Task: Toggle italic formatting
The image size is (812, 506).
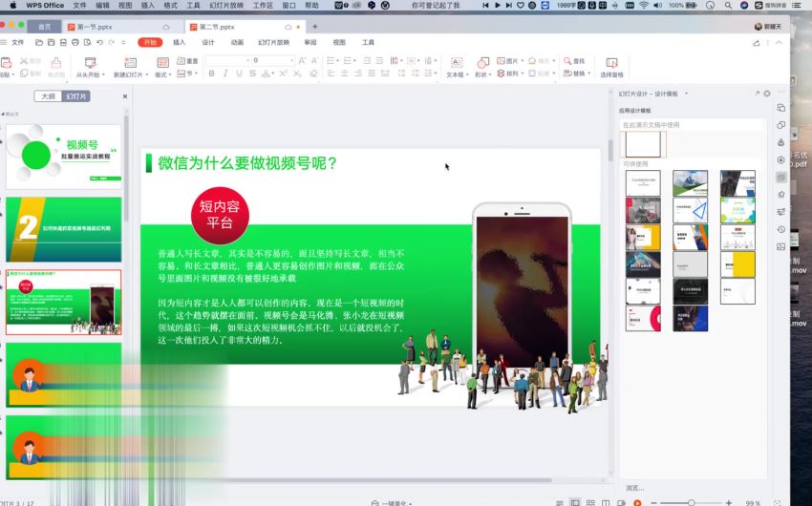Action: [x=225, y=74]
